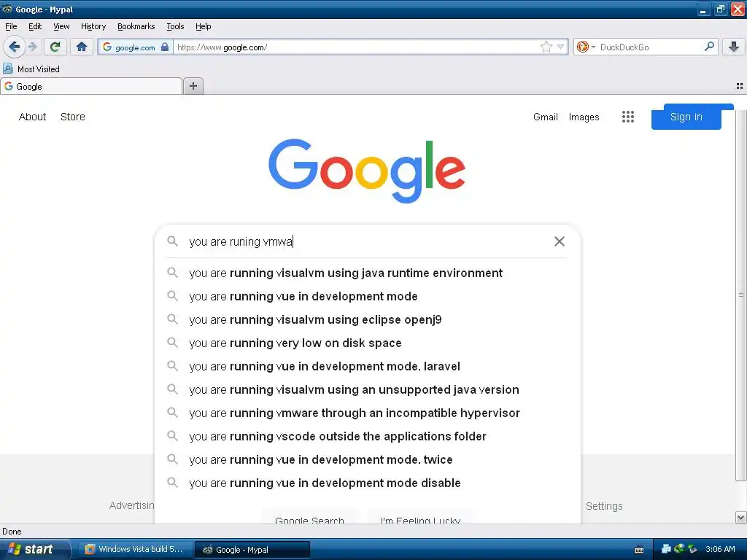Open the Help menu
Image resolution: width=747 pixels, height=560 pixels.
203,26
